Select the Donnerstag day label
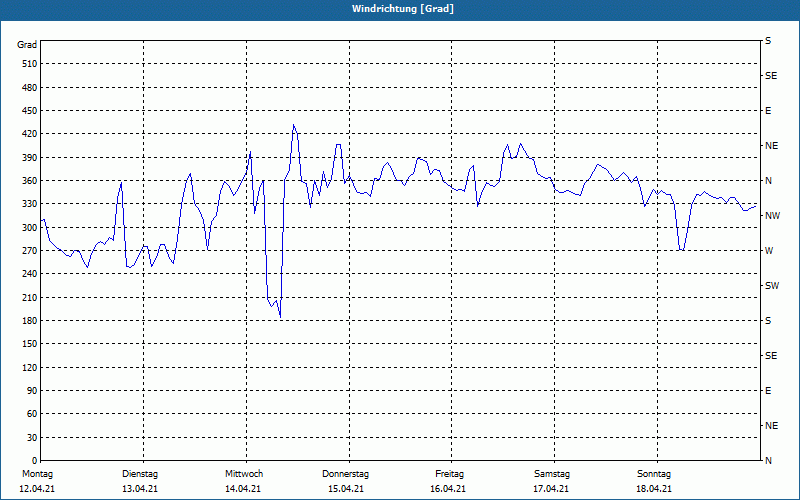Screen dimensions: 800x500 (x=345, y=474)
